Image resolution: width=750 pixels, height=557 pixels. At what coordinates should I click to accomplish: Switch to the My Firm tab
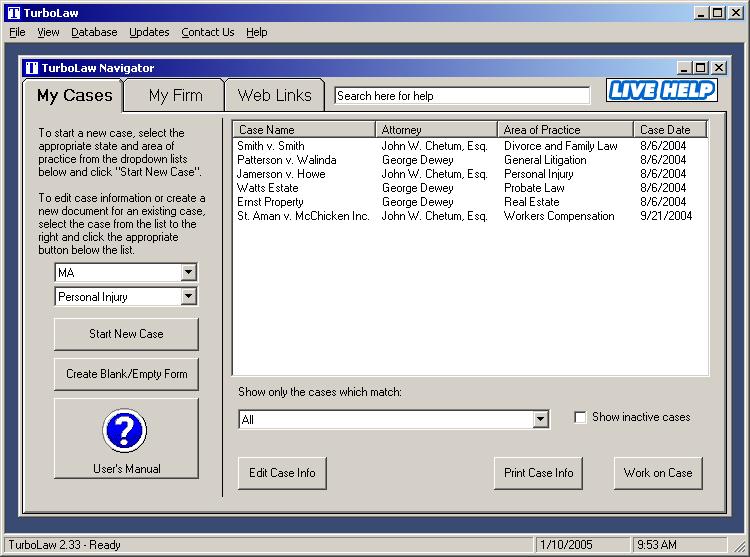pos(176,95)
